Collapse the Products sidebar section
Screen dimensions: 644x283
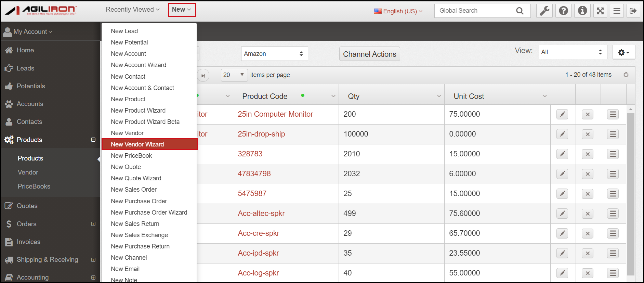(93, 140)
